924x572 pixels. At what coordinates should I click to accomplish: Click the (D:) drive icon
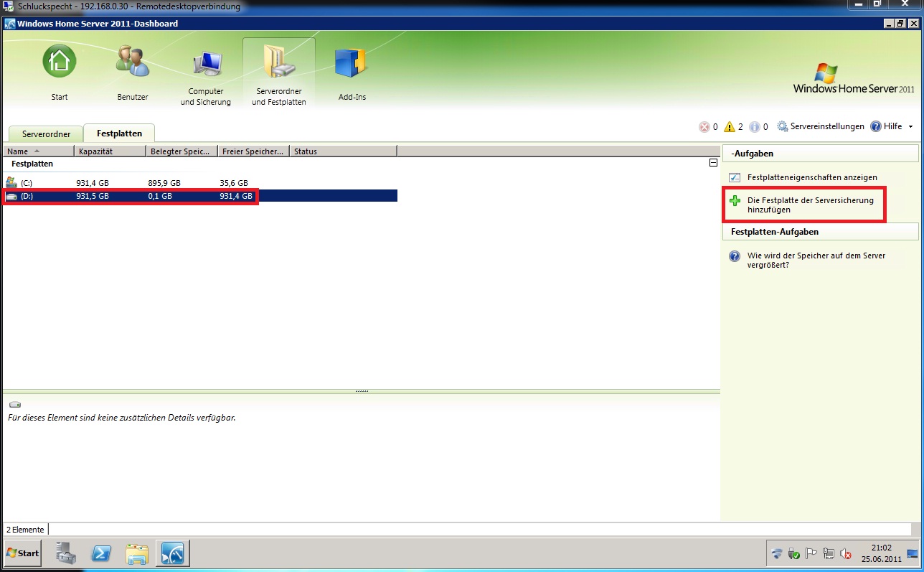pos(11,196)
